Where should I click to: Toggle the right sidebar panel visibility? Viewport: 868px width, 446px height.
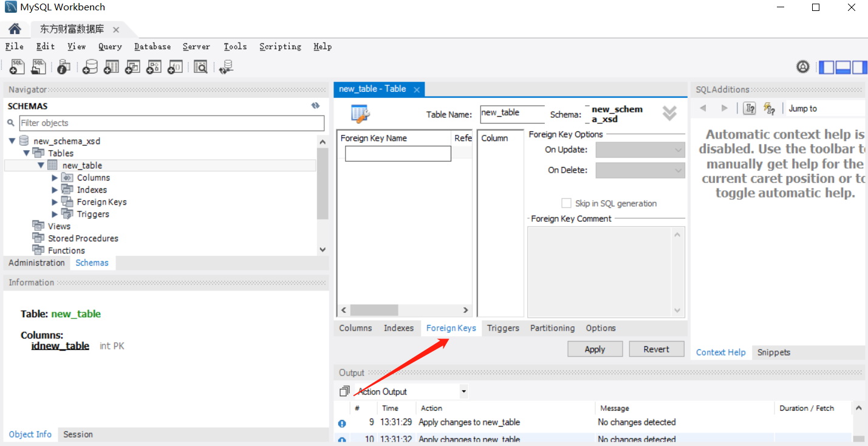(859, 67)
